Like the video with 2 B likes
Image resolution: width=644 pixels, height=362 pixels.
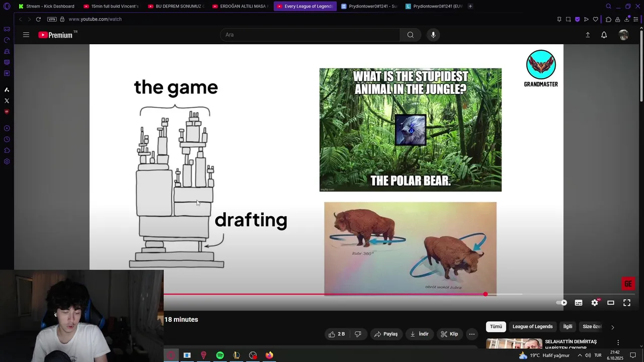click(x=337, y=334)
